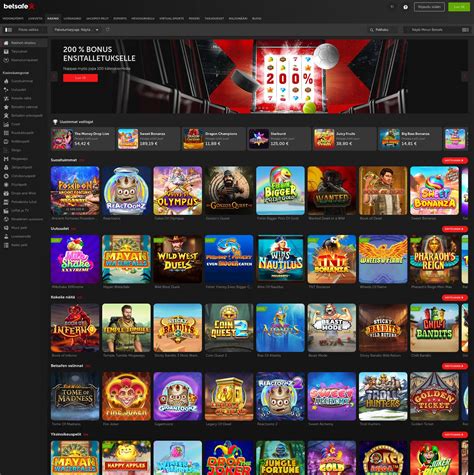
Task: Click the jackpot money bag sidebar icon
Action: [6, 167]
